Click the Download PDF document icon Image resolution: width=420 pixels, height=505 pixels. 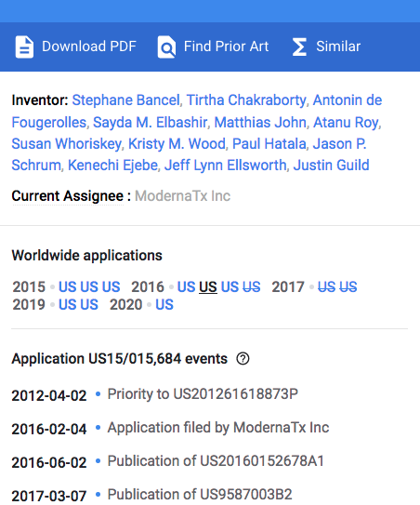(x=24, y=47)
